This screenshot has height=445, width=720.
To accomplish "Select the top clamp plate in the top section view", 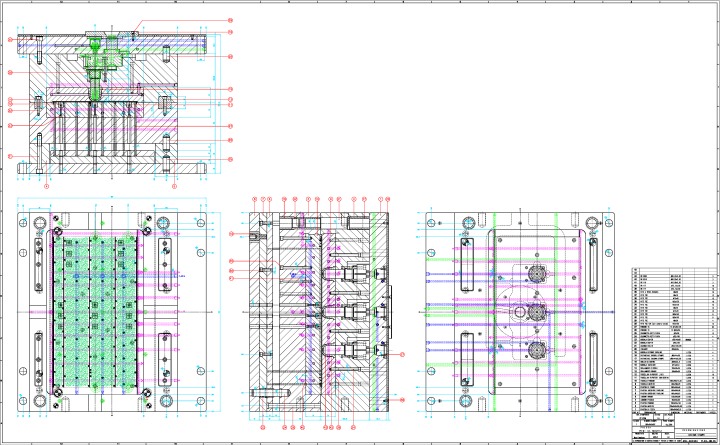I will click(x=120, y=41).
